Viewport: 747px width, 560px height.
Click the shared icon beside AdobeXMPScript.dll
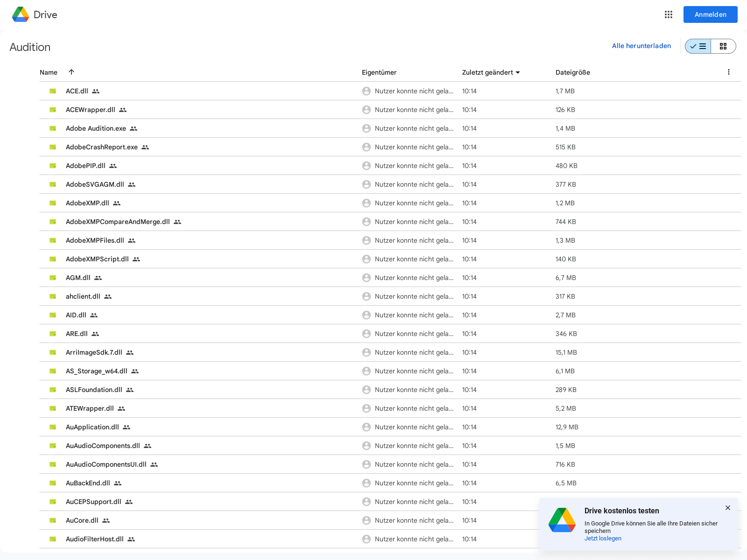136,259
